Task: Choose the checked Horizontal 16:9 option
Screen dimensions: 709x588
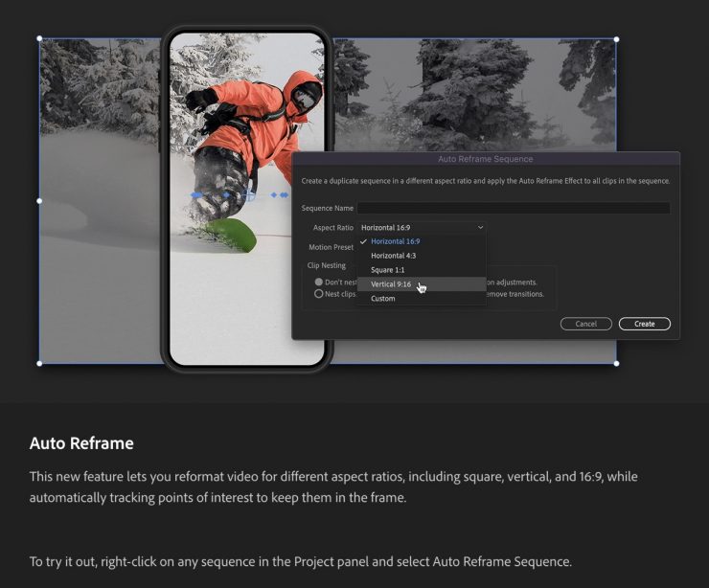Action: pyautogui.click(x=395, y=241)
